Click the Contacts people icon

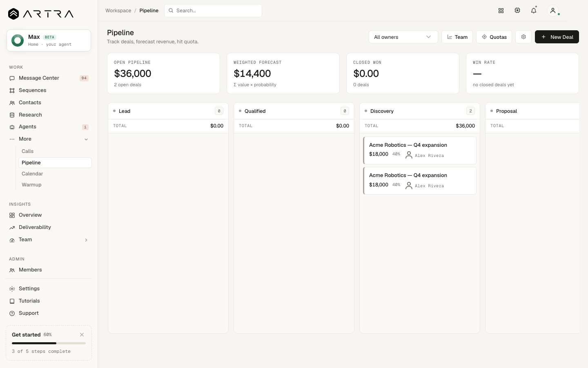[12, 103]
